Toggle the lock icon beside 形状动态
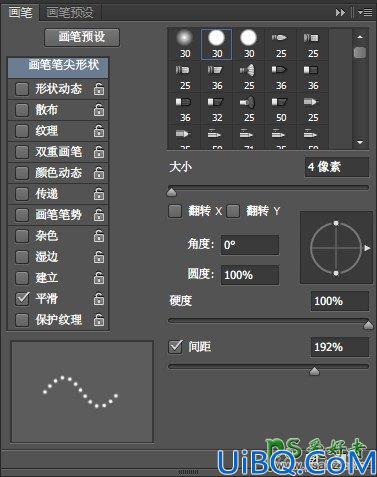 (x=99, y=89)
